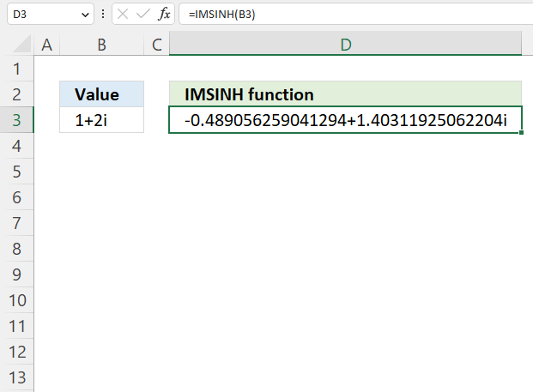
Task: Click the 'IMSINH function' header cell
Action: (345, 94)
